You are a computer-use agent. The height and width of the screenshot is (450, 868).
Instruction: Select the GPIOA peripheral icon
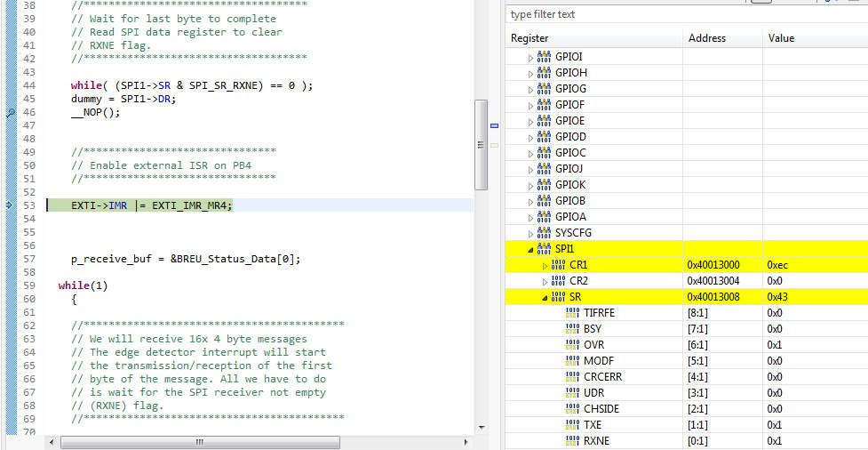point(544,217)
